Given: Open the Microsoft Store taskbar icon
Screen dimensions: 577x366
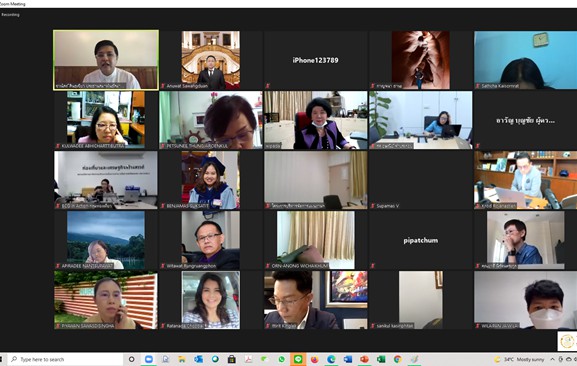Looking at the screenshot, I should coord(231,359).
